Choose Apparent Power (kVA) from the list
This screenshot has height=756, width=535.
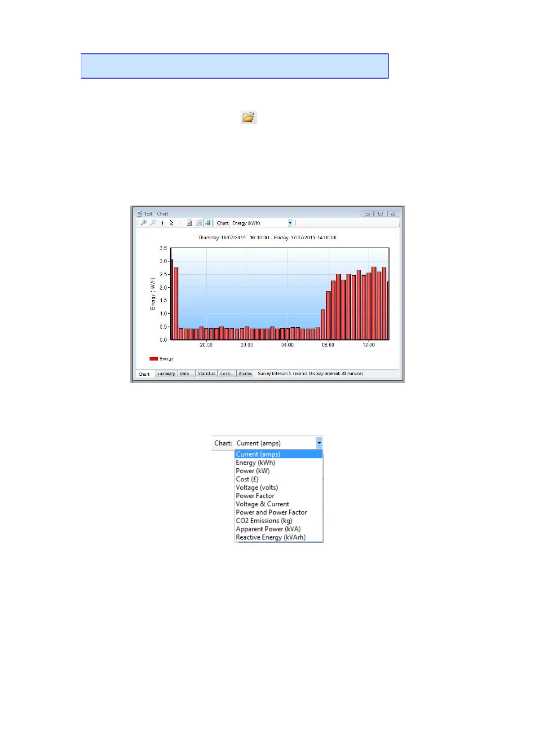[x=279, y=529]
